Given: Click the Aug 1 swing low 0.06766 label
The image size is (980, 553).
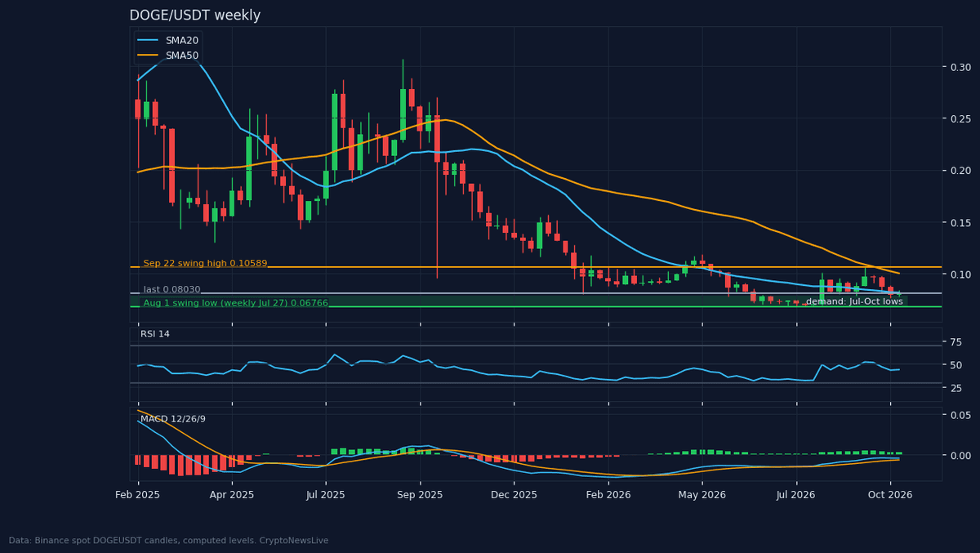Looking at the screenshot, I should (x=236, y=303).
